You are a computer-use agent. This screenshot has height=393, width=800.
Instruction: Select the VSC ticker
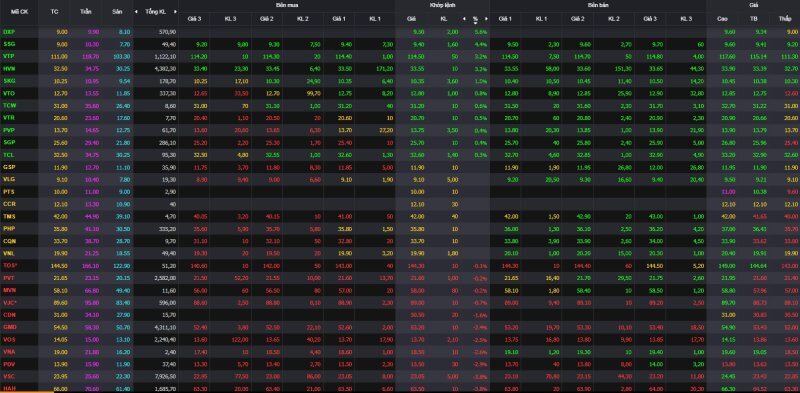coord(9,377)
